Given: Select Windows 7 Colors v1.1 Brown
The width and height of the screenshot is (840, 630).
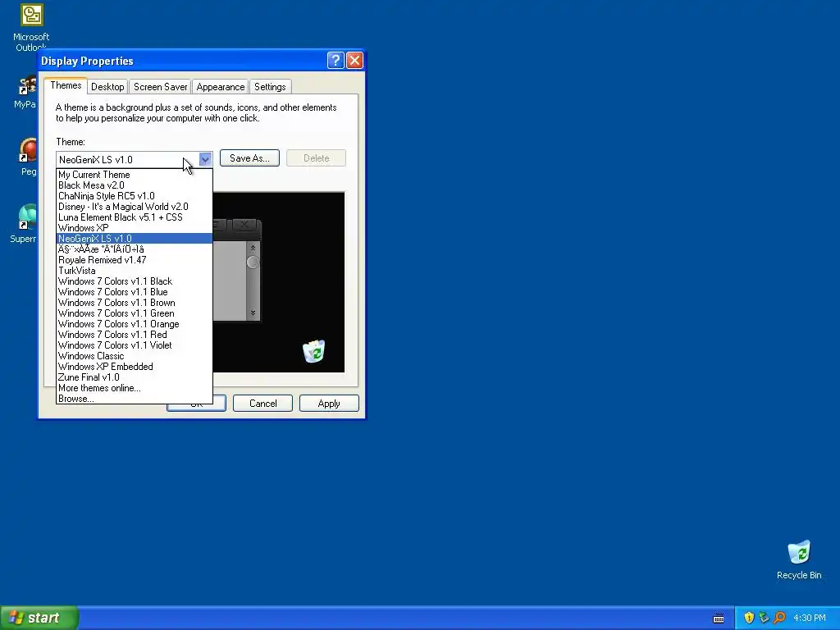Looking at the screenshot, I should point(135,303).
